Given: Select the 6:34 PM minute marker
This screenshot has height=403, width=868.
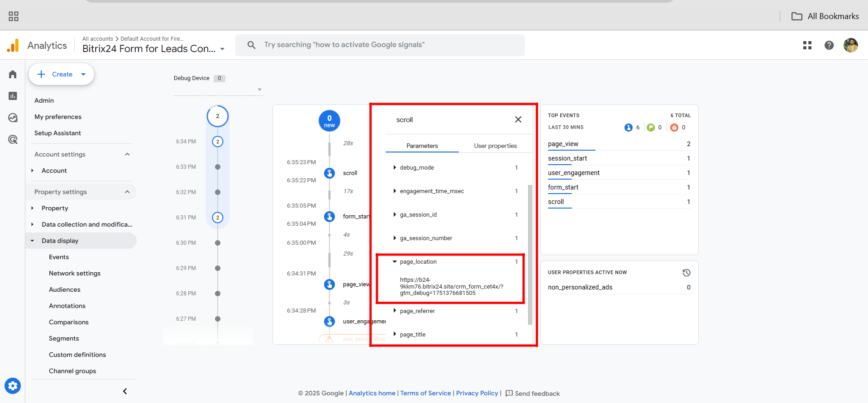Looking at the screenshot, I should tap(218, 142).
